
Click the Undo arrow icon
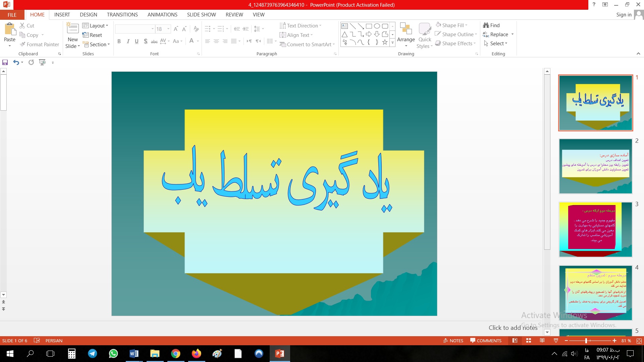pos(16,62)
